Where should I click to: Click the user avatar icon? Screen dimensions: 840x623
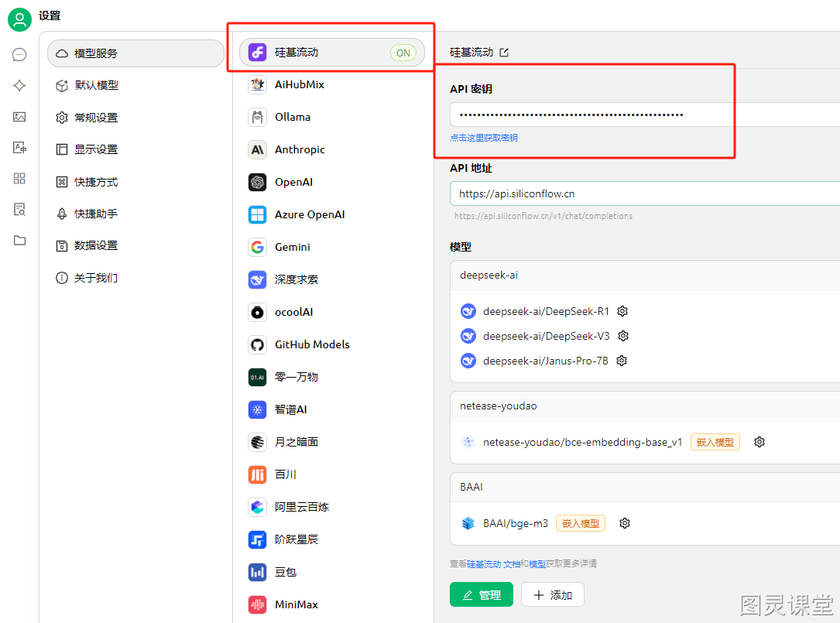pyautogui.click(x=20, y=20)
